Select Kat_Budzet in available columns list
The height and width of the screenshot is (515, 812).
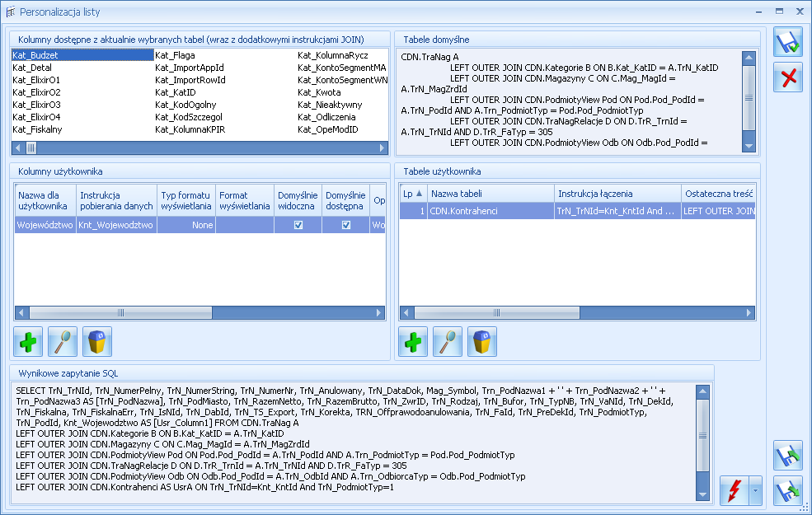coord(82,55)
